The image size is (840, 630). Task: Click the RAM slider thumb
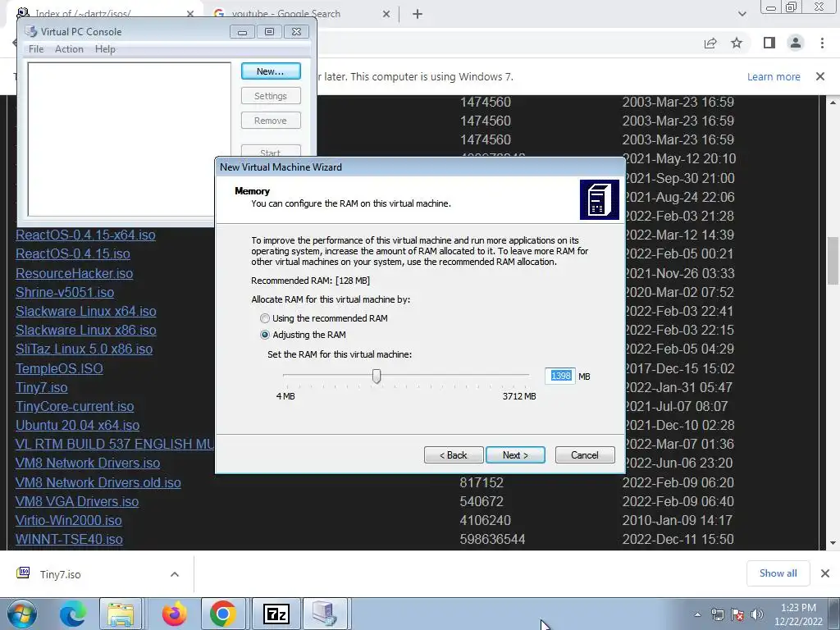377,376
